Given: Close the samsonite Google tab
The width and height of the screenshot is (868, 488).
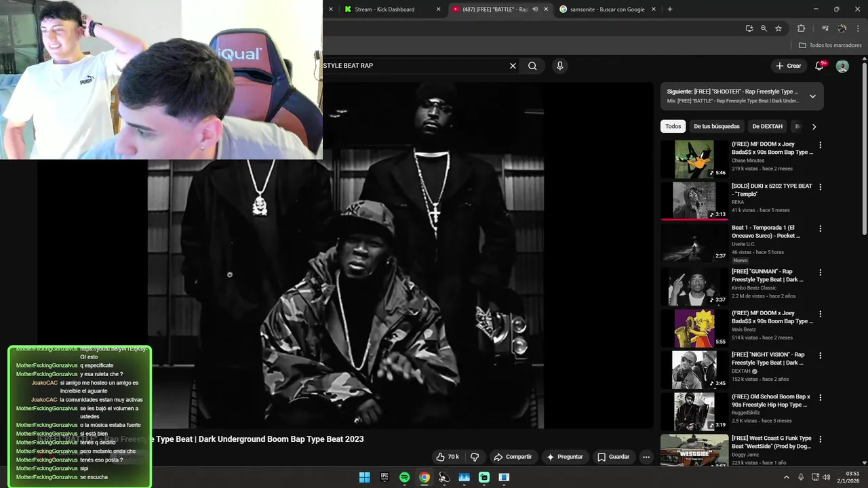Looking at the screenshot, I should (654, 9).
